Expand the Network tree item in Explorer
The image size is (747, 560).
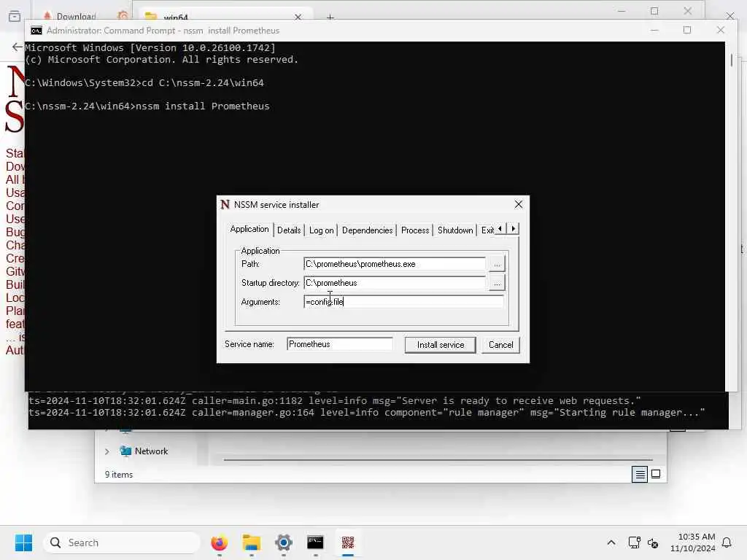107,451
